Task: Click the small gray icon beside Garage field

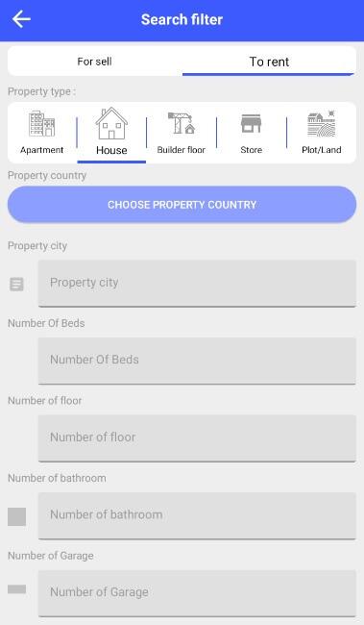Action: point(16,589)
